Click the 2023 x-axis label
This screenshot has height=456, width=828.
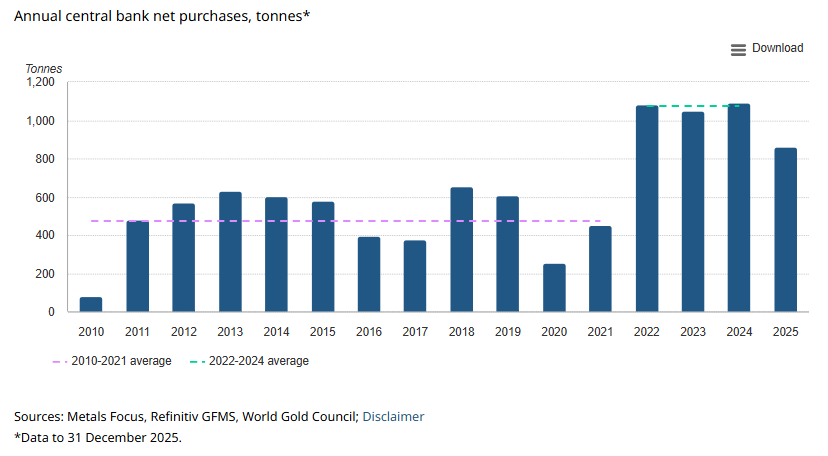click(693, 332)
